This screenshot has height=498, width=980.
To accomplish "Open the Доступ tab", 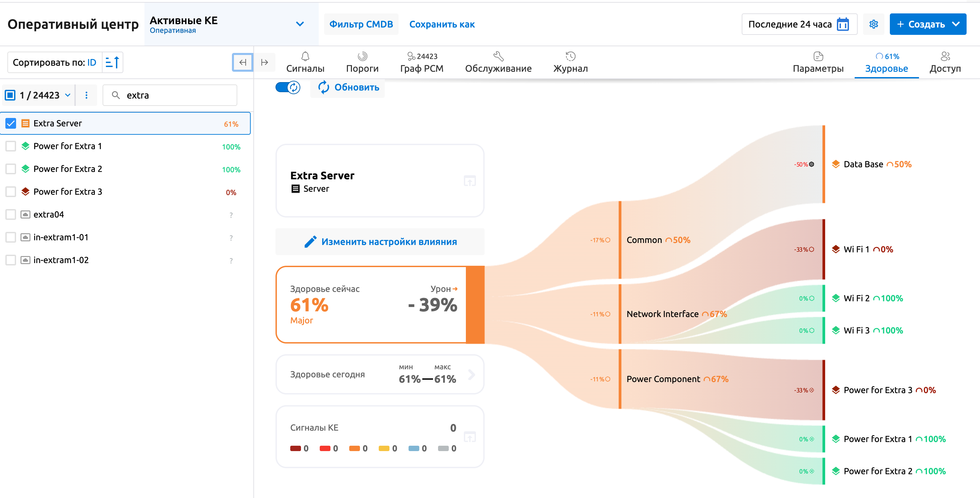I will [945, 63].
